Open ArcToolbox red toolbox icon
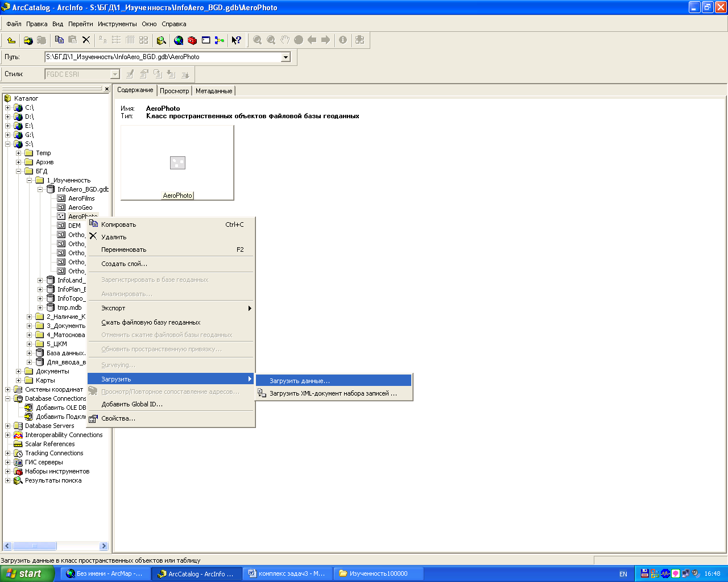The image size is (728, 582). pos(192,40)
